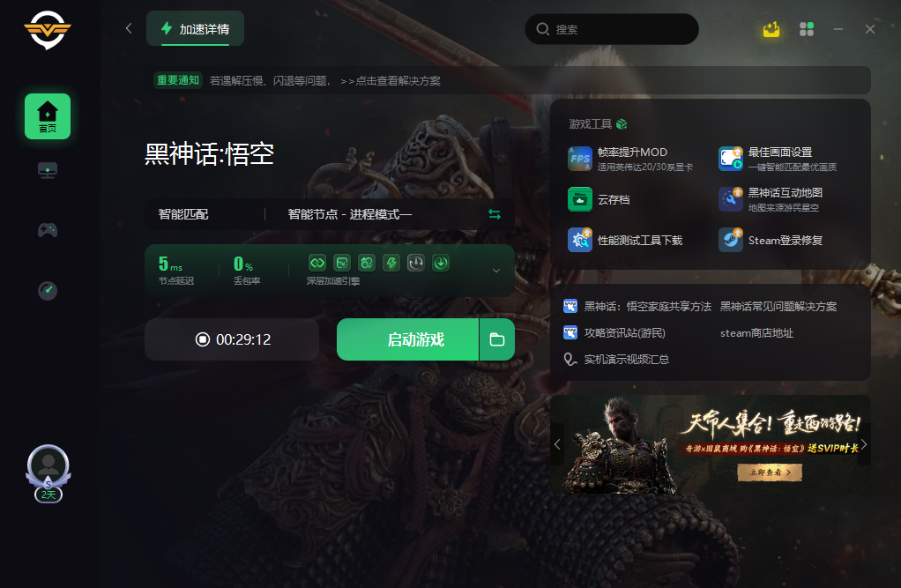This screenshot has width=901, height=588.
Task: Open the Steam登录修复 tool
Action: [771, 241]
